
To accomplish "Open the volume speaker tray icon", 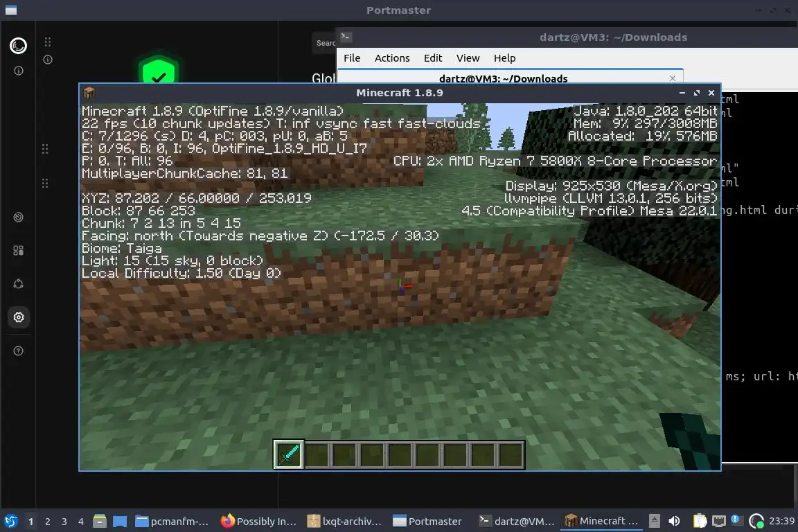I will pos(674,521).
